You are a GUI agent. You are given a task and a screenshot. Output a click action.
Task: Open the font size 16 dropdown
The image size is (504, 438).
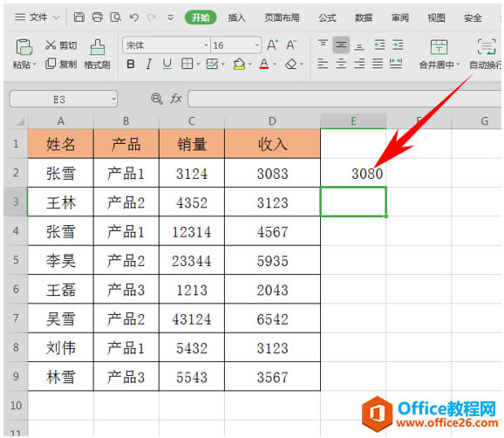tap(257, 45)
